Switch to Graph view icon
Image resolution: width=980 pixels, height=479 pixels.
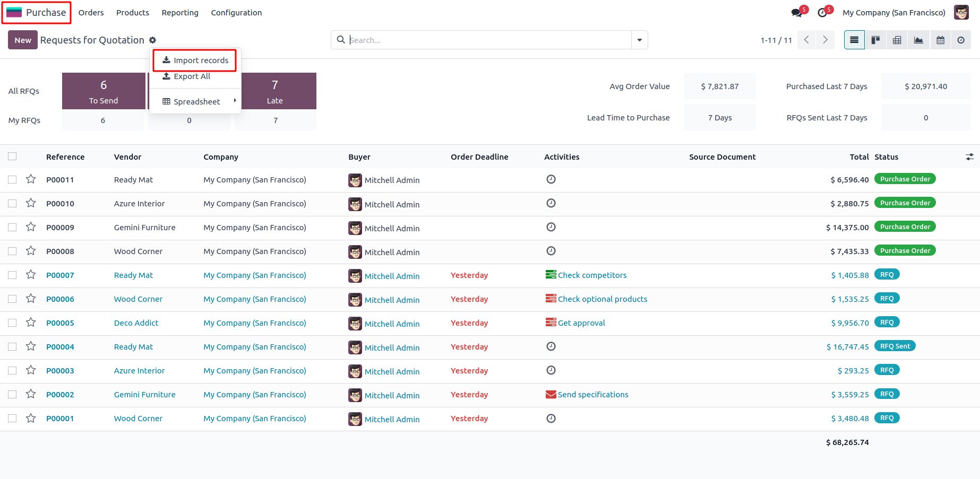click(918, 40)
